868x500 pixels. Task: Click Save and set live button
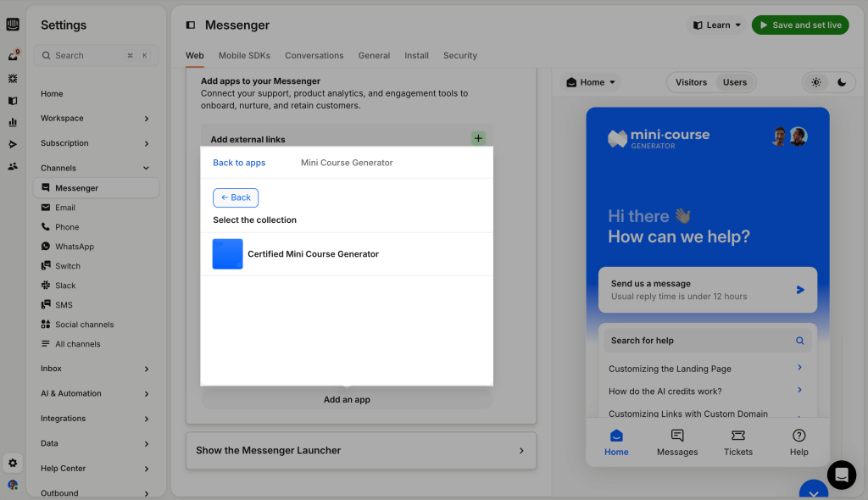coord(800,25)
